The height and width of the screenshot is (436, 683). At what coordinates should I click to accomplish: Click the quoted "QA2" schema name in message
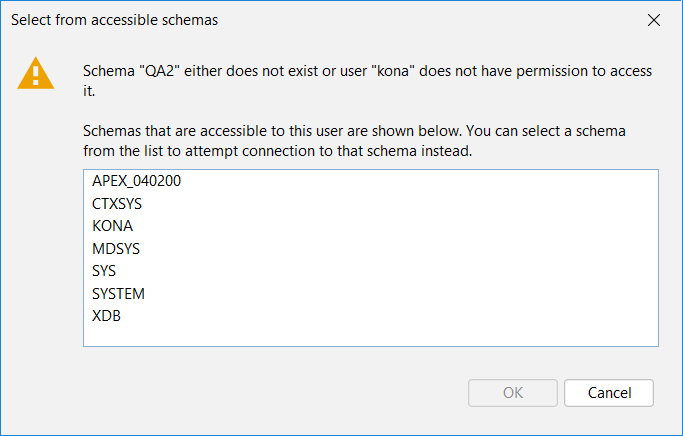pos(159,71)
